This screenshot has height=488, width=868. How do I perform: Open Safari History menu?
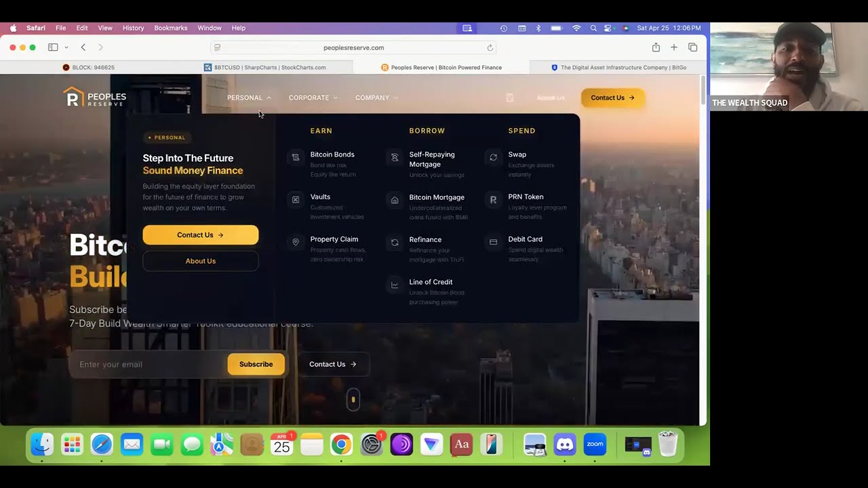pos(133,28)
